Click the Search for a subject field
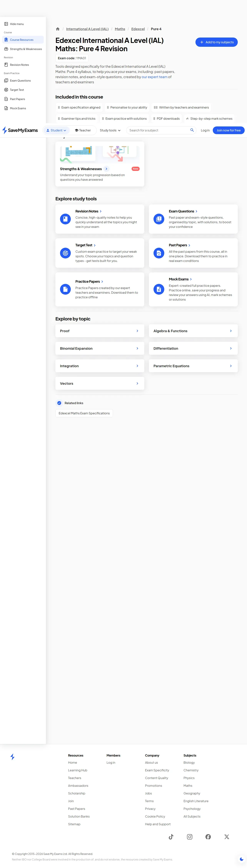 [x=158, y=130]
